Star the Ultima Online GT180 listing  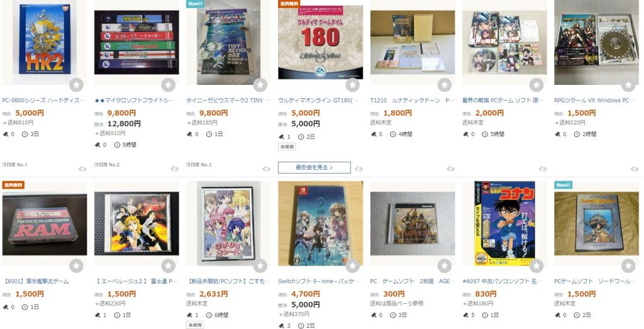click(352, 85)
